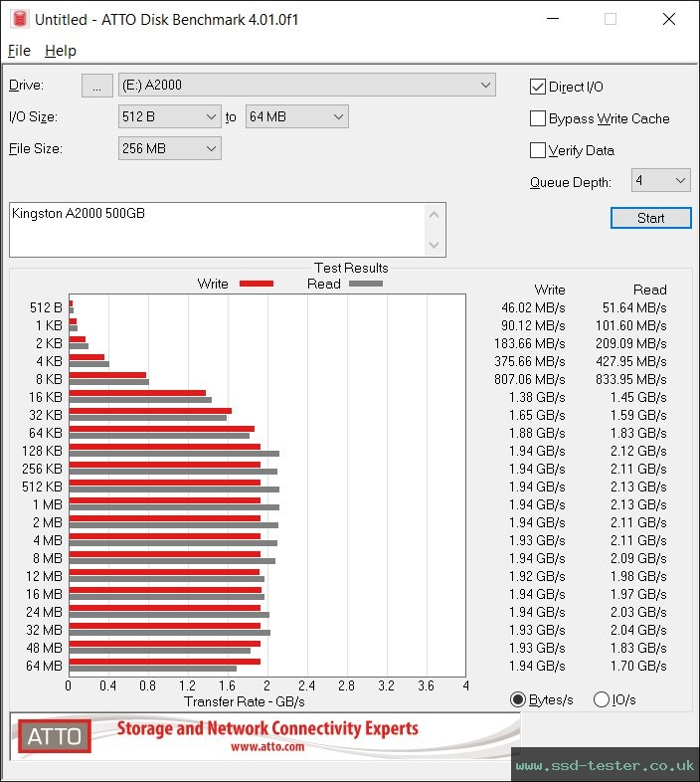The height and width of the screenshot is (782, 700).
Task: Open the Help menu
Action: coord(61,51)
